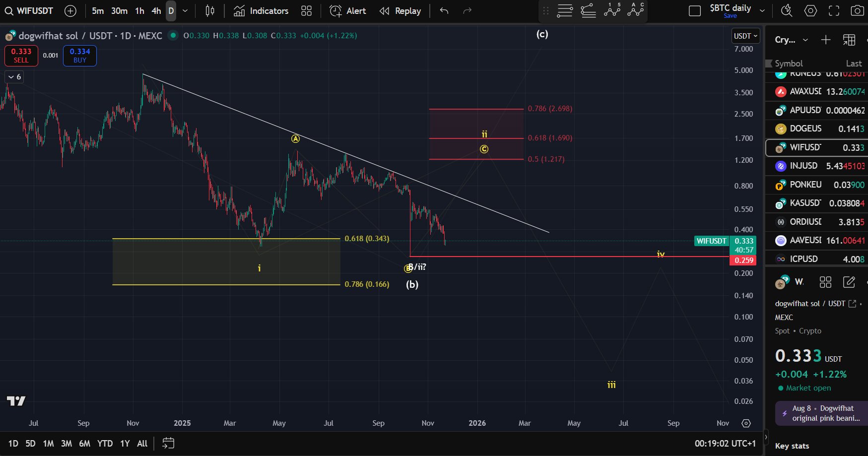Redo the last undone action
868x456 pixels.
467,11
